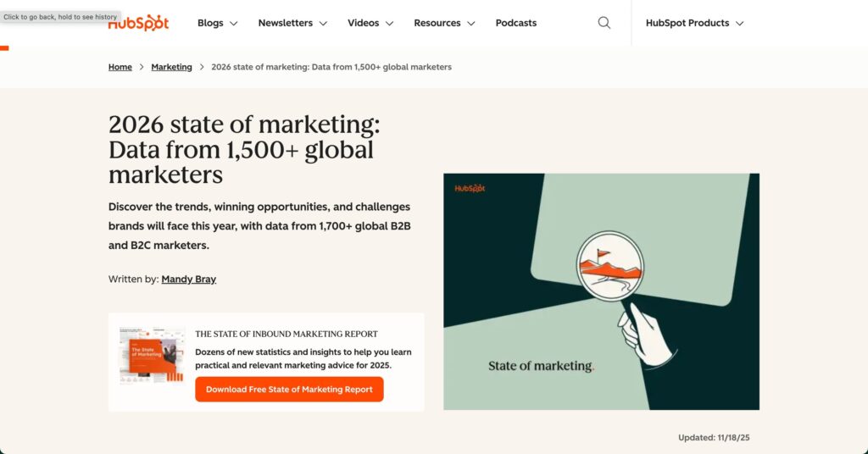Click the HubSpot logo in the header

(x=141, y=24)
